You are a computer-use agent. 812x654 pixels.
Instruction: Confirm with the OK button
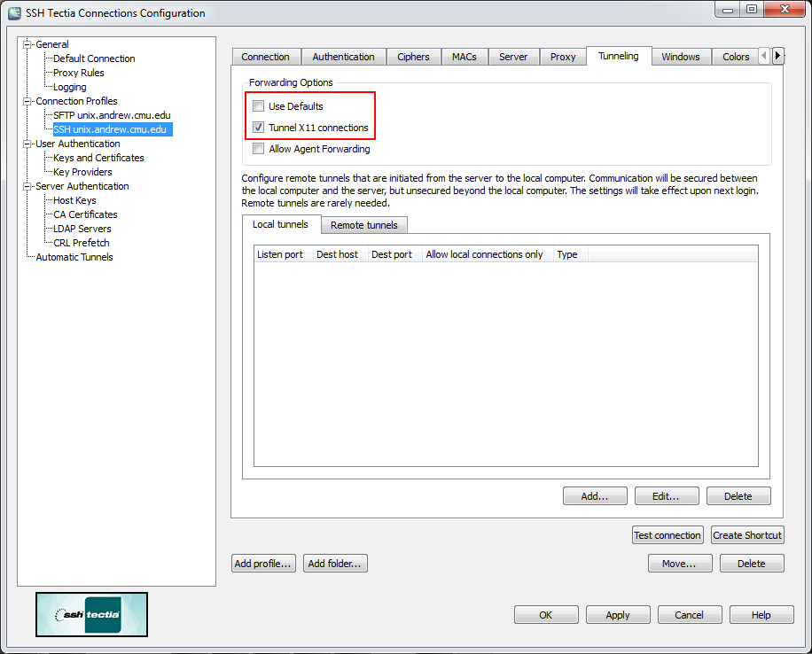point(546,615)
